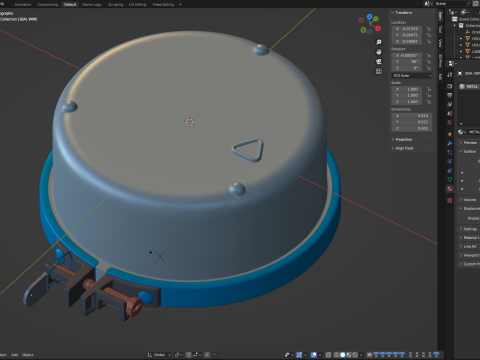Toggle the lock for Location Z
Screen dimensions: 480x360
click(x=429, y=41)
